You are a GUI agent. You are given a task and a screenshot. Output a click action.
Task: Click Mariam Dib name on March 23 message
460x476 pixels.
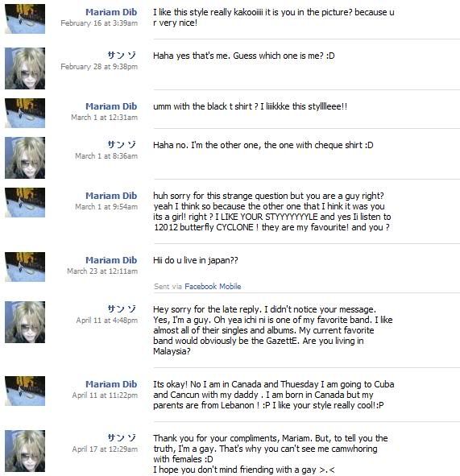click(111, 260)
